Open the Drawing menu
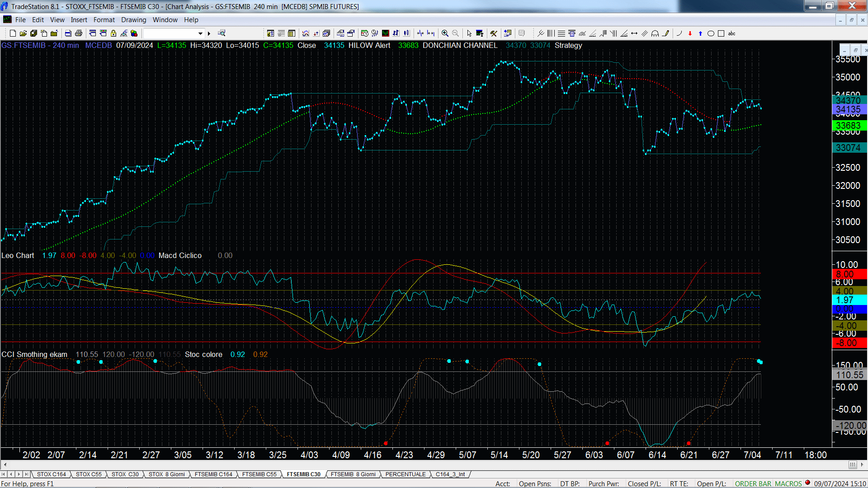Image resolution: width=868 pixels, height=488 pixels. coord(134,20)
